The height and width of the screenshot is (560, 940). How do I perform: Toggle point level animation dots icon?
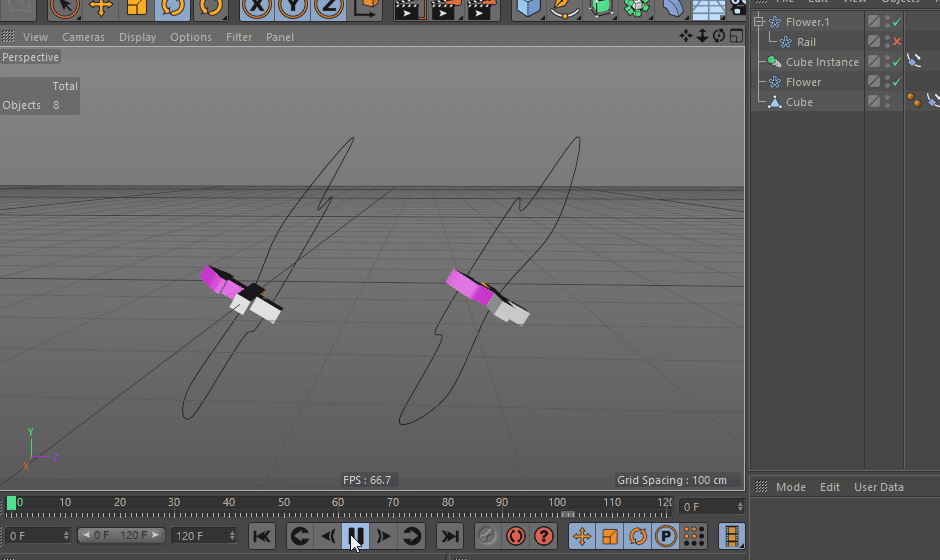point(694,536)
